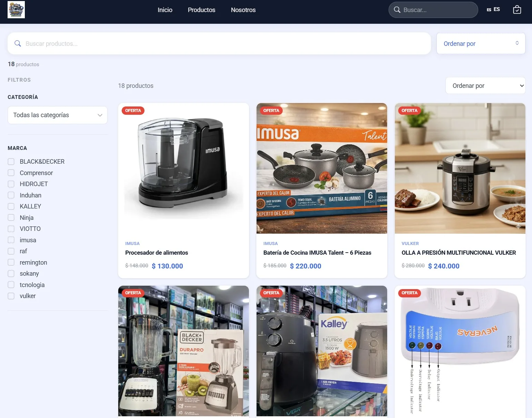Go to the Inicio page
The height and width of the screenshot is (418, 532).
165,10
